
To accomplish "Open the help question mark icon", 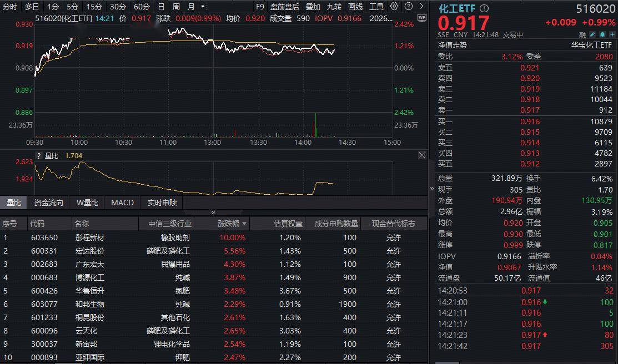I will coord(409,6).
